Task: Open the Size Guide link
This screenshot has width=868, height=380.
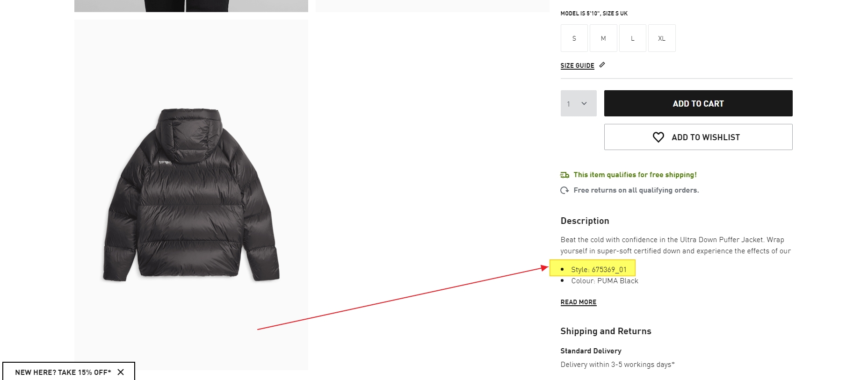Action: [x=577, y=66]
